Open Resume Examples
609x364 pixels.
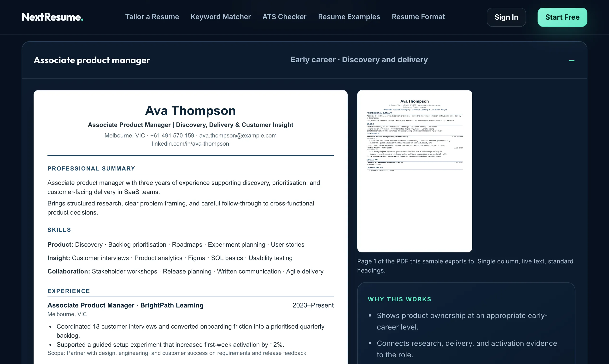point(349,17)
